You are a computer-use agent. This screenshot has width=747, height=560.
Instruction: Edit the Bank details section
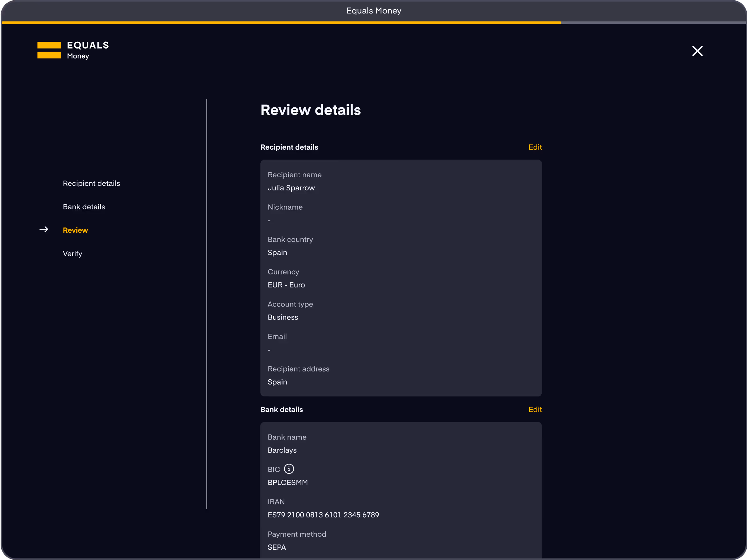click(x=535, y=409)
